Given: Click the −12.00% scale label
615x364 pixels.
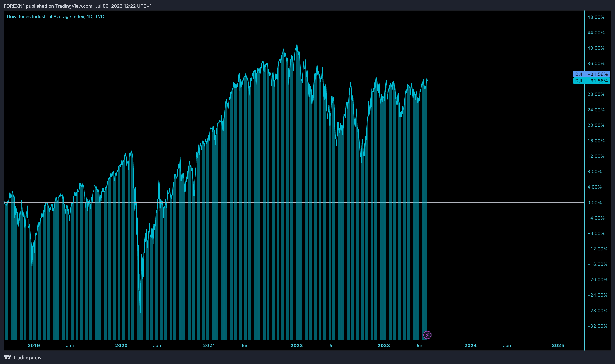Looking at the screenshot, I should click(597, 249).
